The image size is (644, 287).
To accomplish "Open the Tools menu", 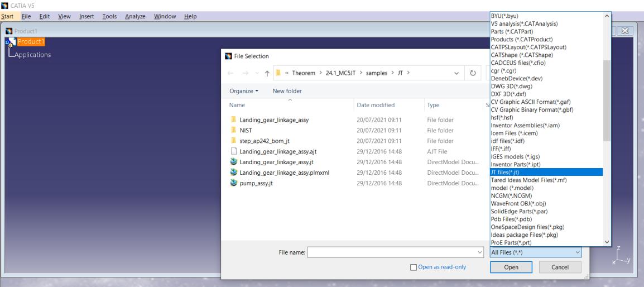I will 110,16.
